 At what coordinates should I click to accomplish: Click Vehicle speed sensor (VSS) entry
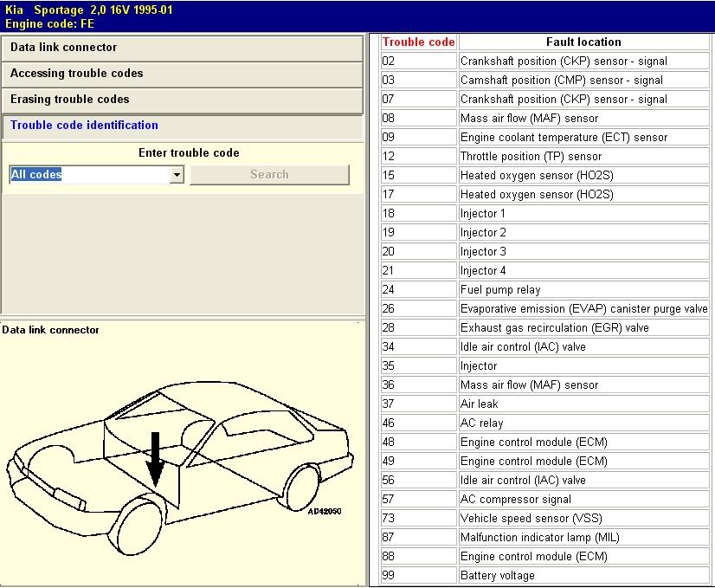point(530,519)
